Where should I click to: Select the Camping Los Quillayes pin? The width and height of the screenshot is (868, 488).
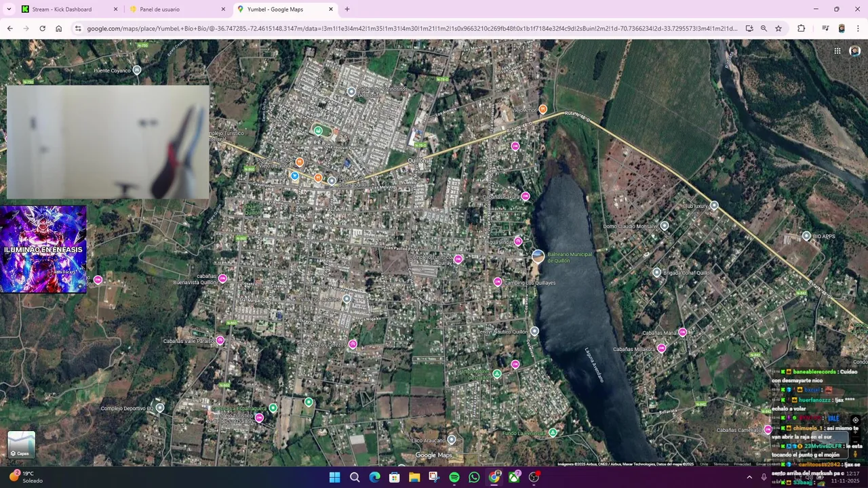coord(498,282)
